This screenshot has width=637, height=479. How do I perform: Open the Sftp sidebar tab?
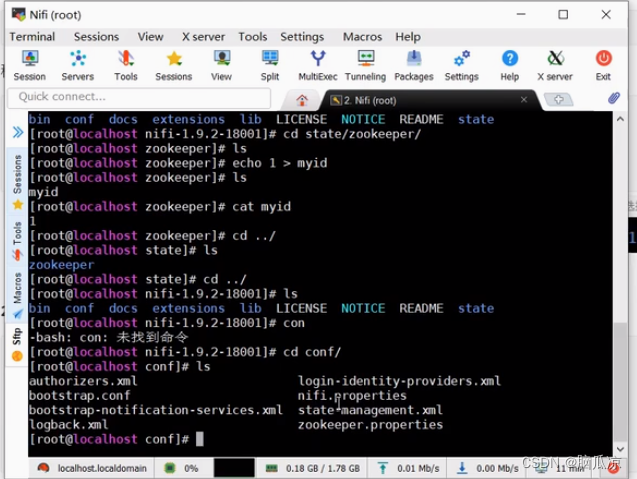(x=17, y=344)
